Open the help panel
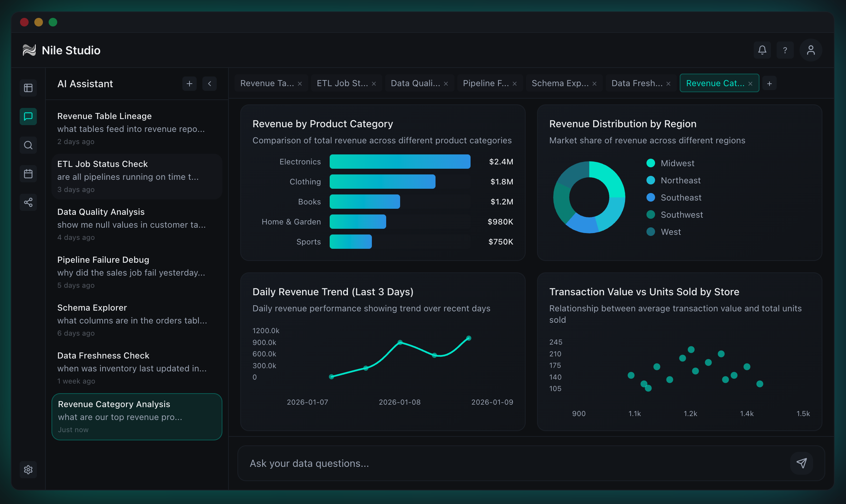 (785, 50)
